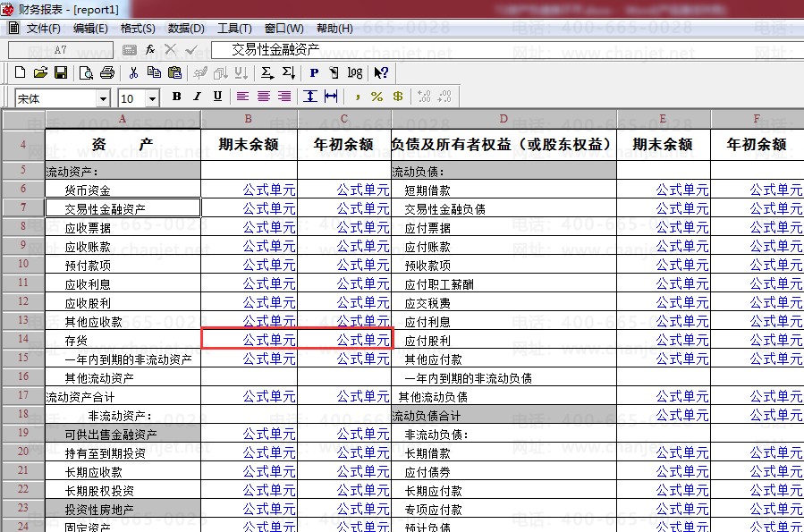The image size is (804, 532).
Task: Open the 数据(D) menu
Action: 186,29
